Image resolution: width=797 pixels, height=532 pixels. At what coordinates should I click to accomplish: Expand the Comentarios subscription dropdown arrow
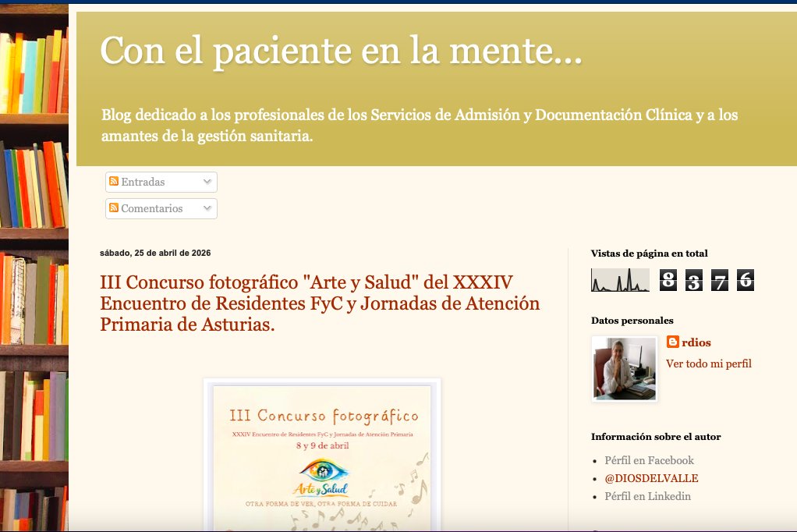tap(207, 207)
